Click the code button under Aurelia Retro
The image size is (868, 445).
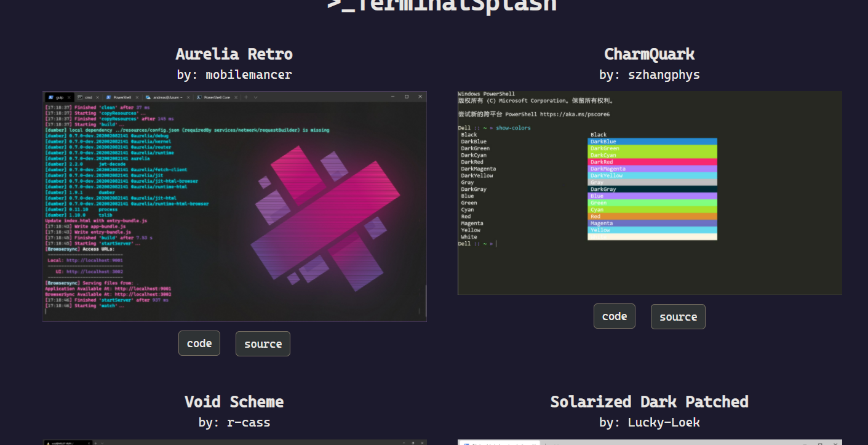199,343
